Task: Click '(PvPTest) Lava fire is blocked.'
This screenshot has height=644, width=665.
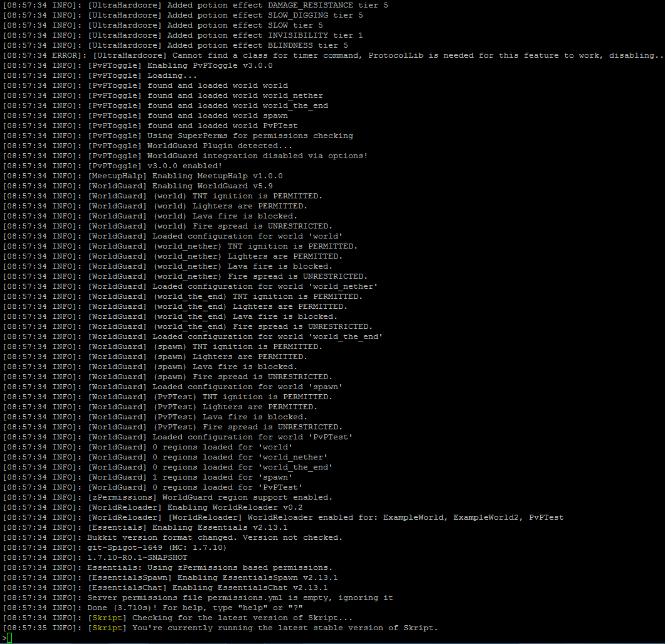Action: [x=230, y=417]
